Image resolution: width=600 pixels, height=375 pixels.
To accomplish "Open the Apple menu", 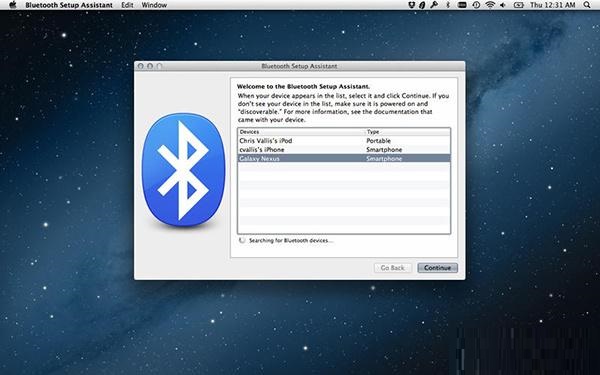I will click(13, 5).
